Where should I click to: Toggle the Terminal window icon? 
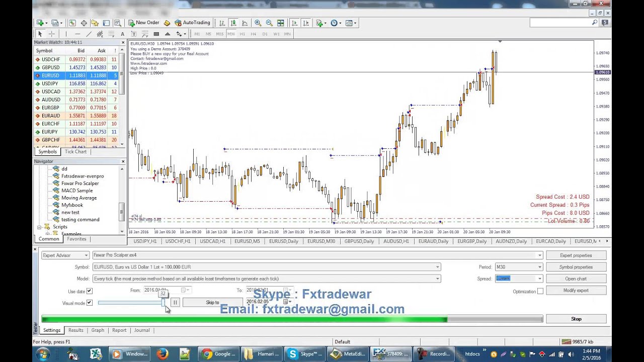(106, 23)
